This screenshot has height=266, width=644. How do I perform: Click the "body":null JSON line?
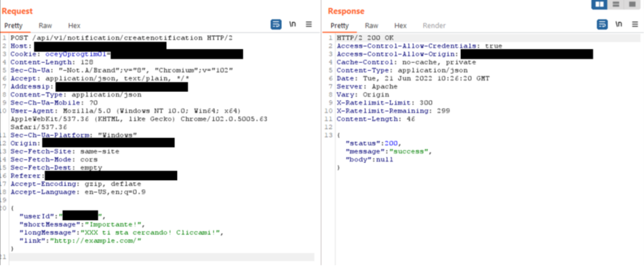point(369,160)
